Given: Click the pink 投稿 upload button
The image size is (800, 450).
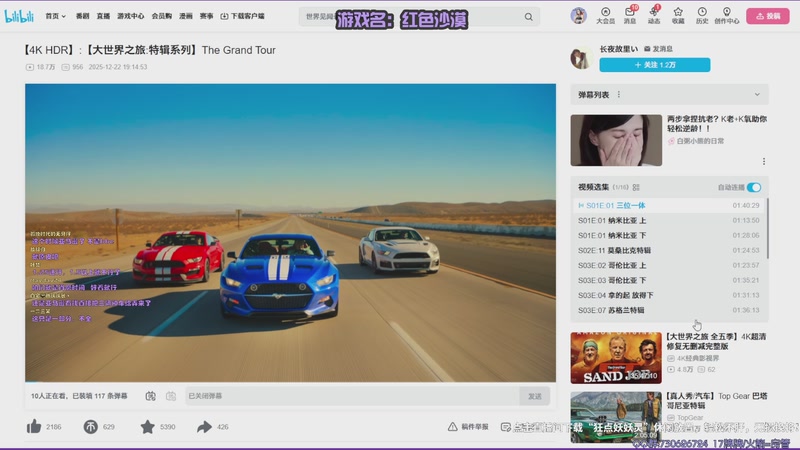Looking at the screenshot, I should click(x=768, y=16).
